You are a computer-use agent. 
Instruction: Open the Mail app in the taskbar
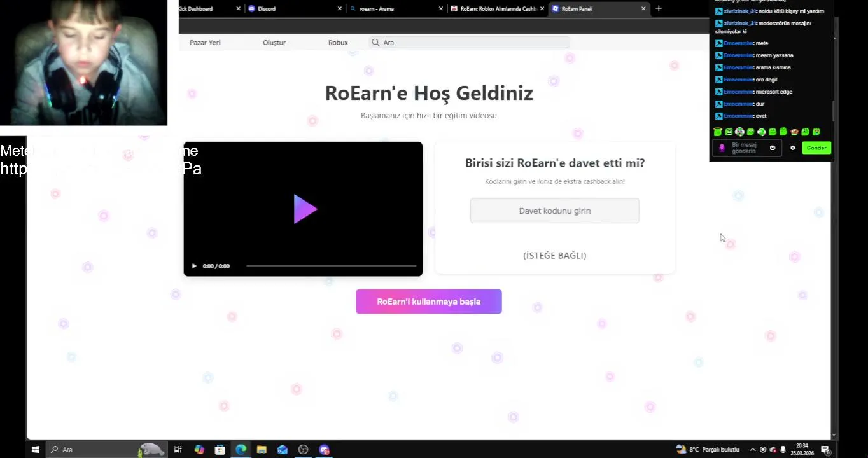283,450
